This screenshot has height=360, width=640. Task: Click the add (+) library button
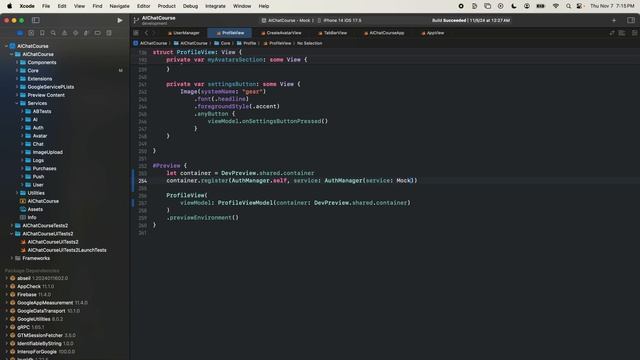tap(614, 20)
